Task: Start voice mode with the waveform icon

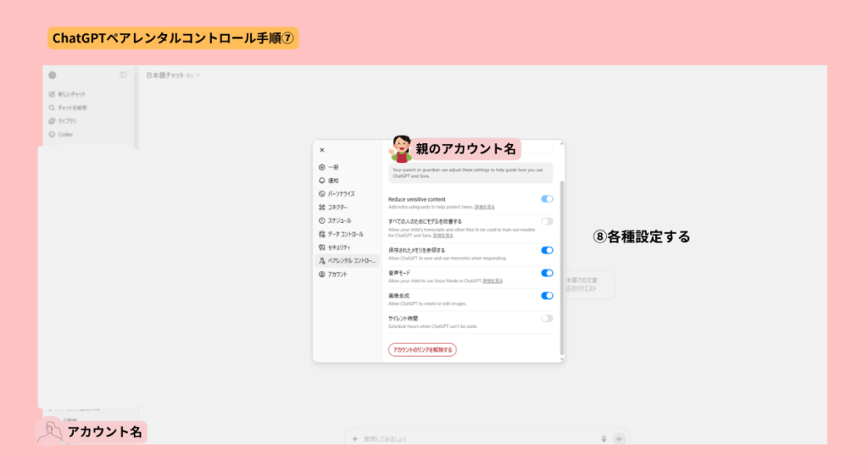Action: [x=620, y=439]
